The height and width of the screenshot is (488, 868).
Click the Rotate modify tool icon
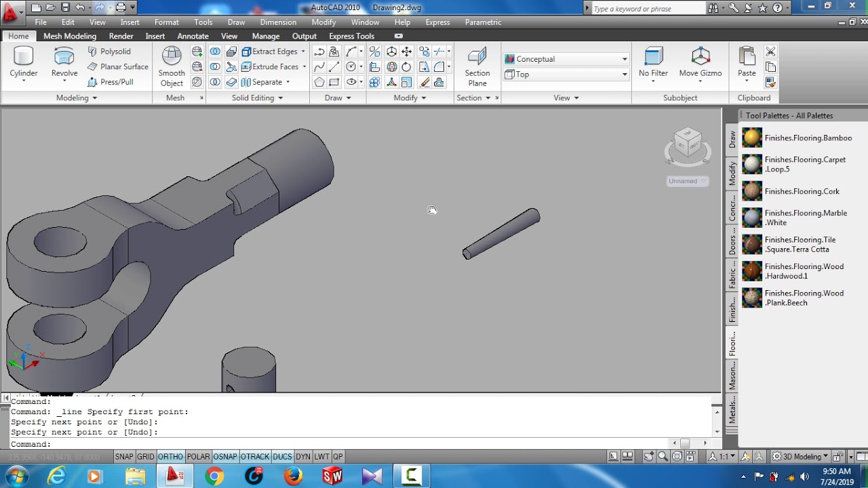(x=406, y=66)
